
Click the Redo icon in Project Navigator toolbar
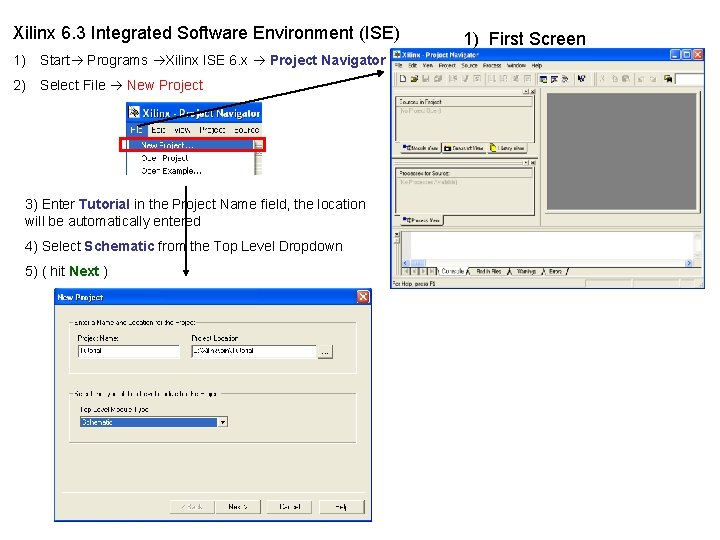point(653,79)
